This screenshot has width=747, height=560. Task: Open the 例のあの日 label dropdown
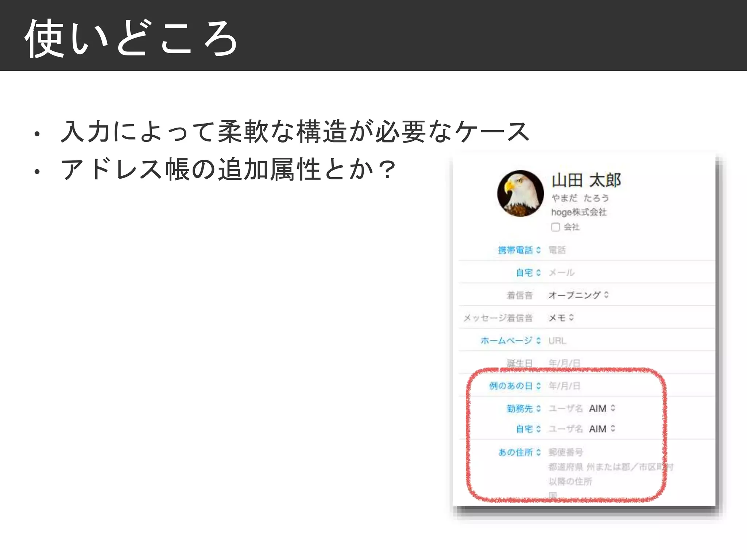515,386
